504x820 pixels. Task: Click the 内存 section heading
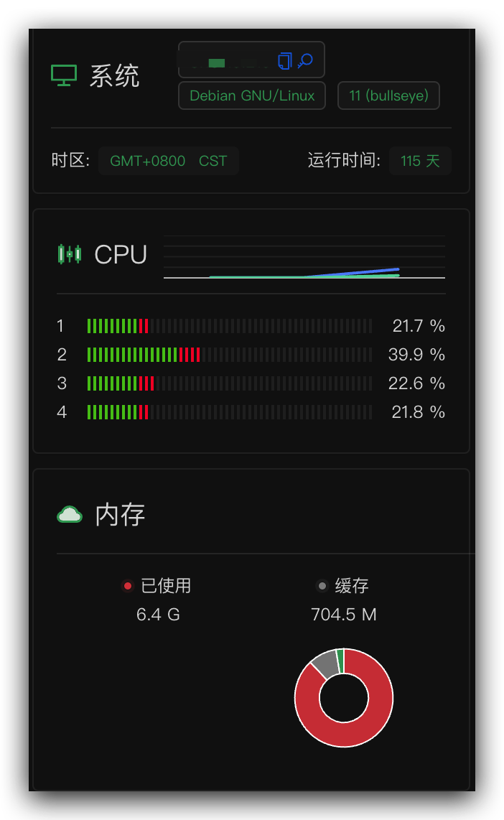(120, 515)
